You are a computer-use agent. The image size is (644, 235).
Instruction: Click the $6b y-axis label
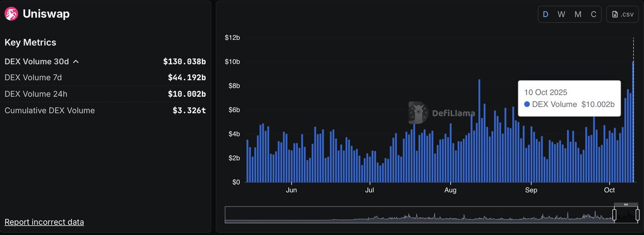click(x=234, y=110)
